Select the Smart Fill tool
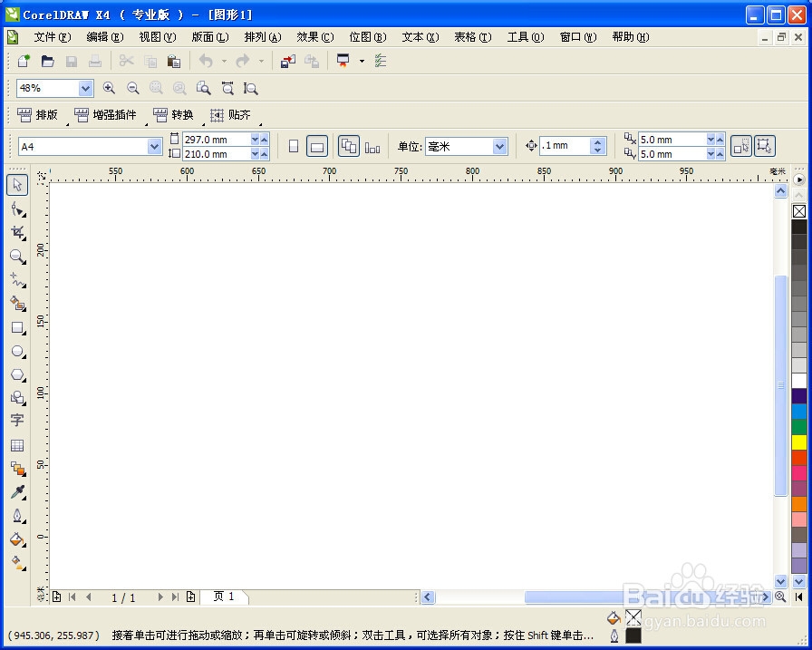Viewport: 812px width, 650px height. [x=17, y=304]
